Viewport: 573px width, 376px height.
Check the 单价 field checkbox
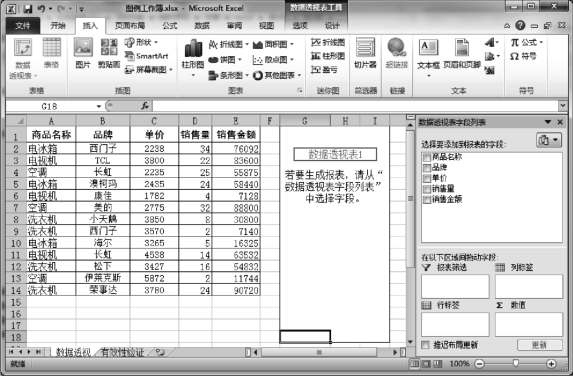pos(426,178)
